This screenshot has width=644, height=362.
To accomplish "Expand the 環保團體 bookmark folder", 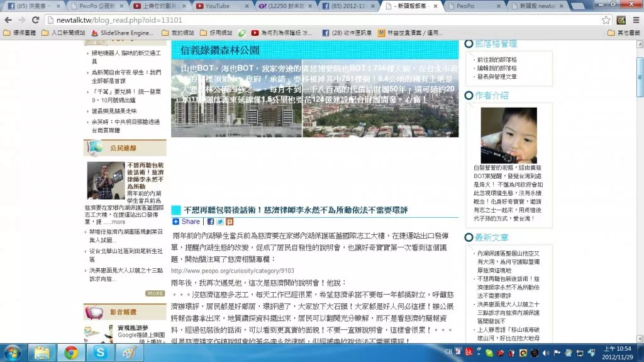I will click(19, 33).
